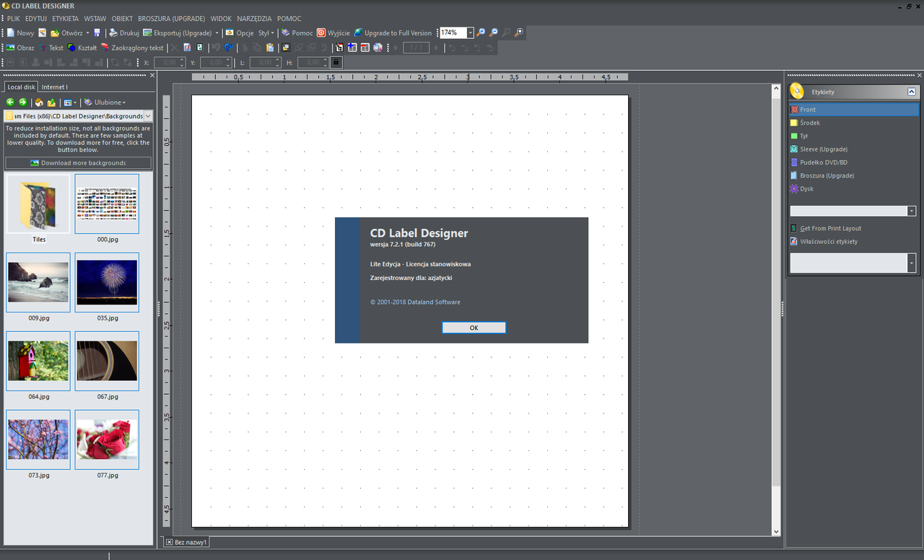Viewport: 924px width, 560px height.
Task: Click the Otwórz (open file) button
Action: point(66,32)
